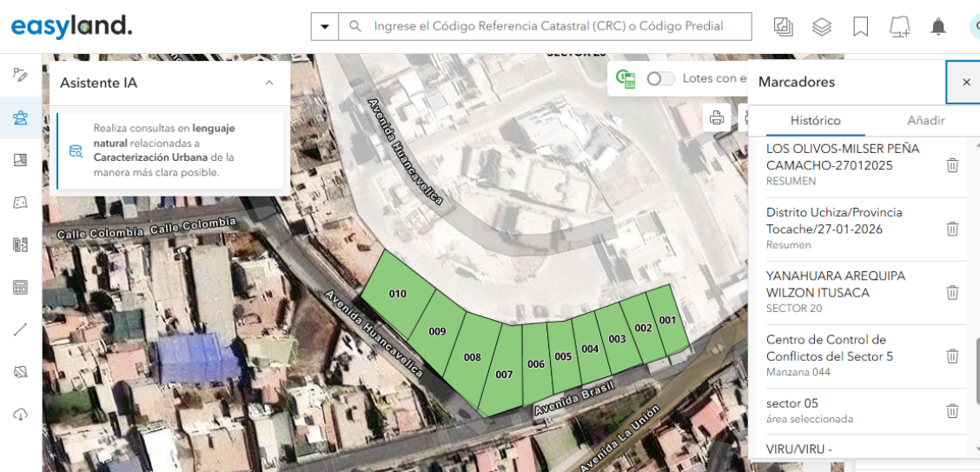
Task: Delete the 'sector 05' bookmark
Action: coord(952,411)
